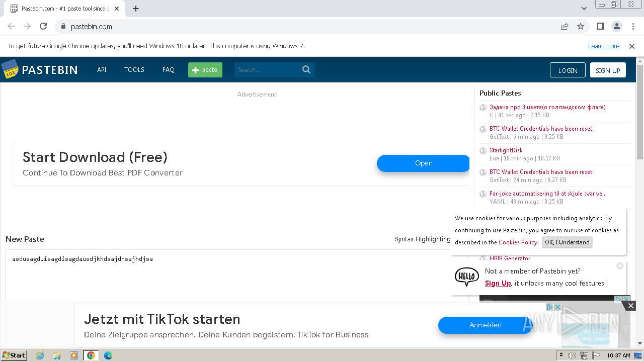Go back with browser back arrow
The height and width of the screenshot is (362, 644).
pos(11,26)
